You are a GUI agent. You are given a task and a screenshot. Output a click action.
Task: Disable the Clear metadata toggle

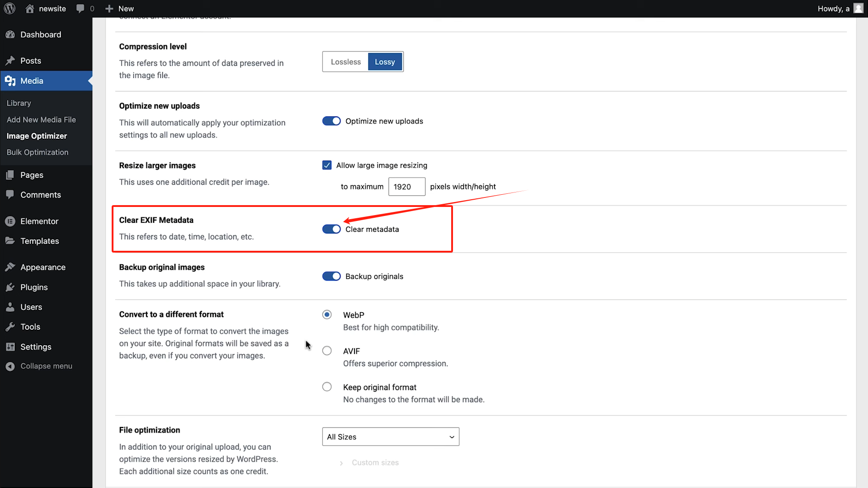pyautogui.click(x=331, y=229)
